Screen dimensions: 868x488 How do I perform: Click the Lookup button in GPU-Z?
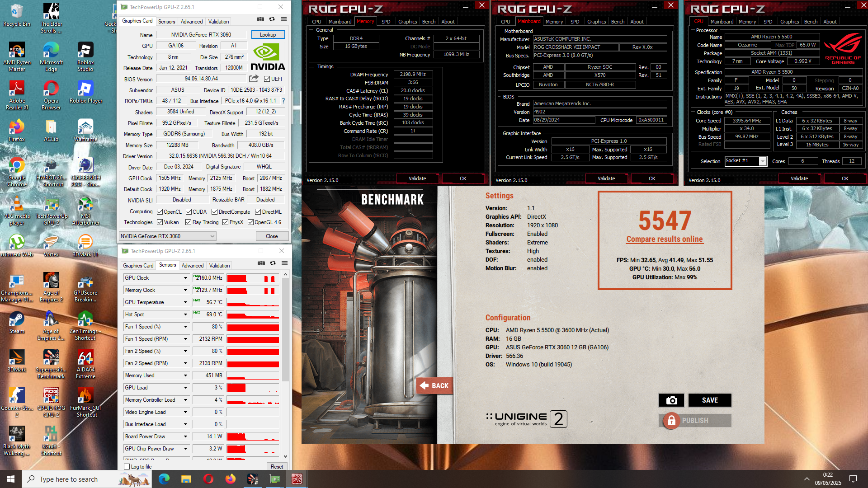(x=268, y=35)
